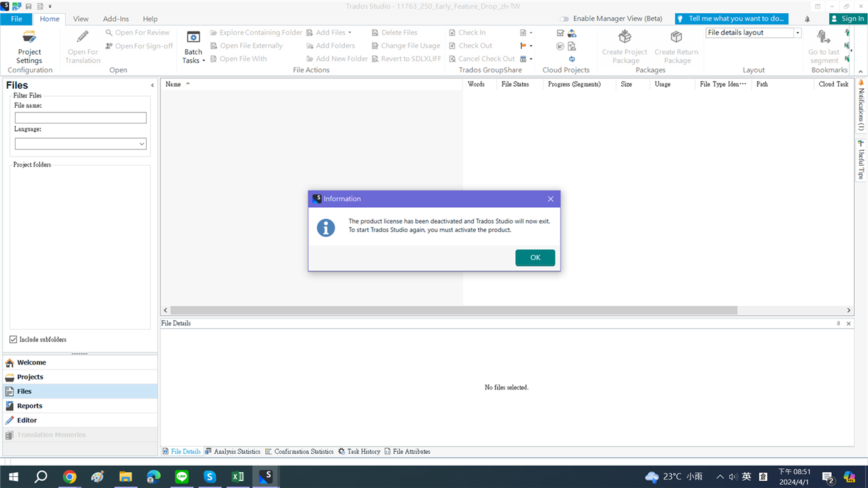
Task: Switch to the Task History tab
Action: pyautogui.click(x=359, y=452)
